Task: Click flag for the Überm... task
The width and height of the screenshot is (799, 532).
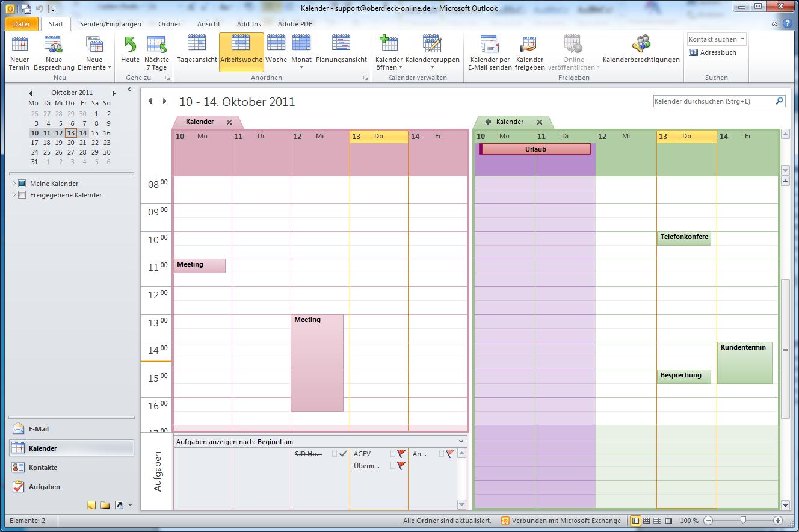Action: [401, 465]
